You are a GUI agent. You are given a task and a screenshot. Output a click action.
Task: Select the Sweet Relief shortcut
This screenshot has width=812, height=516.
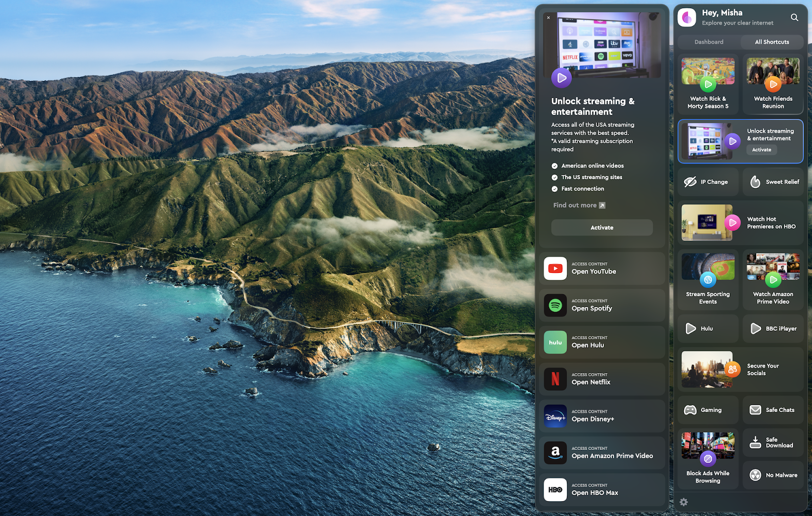[773, 182]
